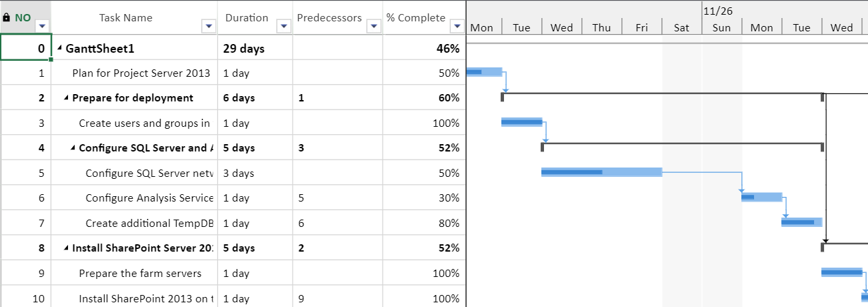Collapse the Prepare for deployment group
This screenshot has height=307, width=868.
point(66,98)
